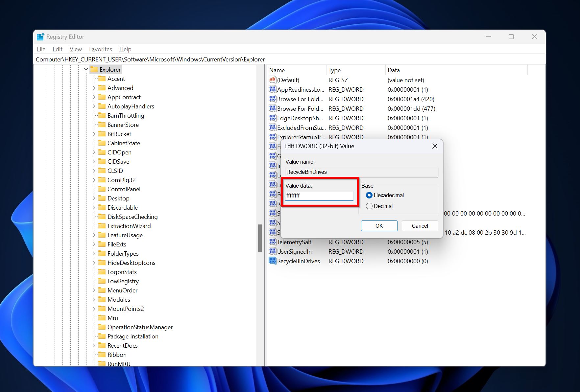Expand the ComDlg32 key
Image resolution: width=580 pixels, height=392 pixels.
(x=94, y=180)
